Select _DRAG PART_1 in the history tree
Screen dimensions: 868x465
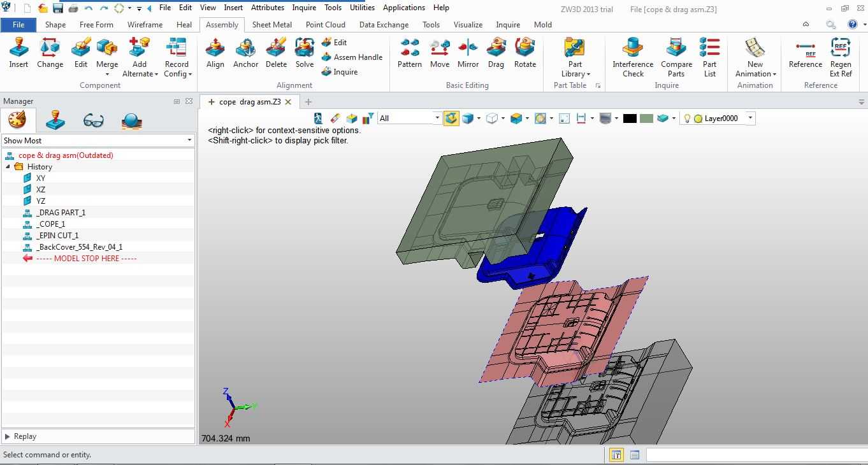click(x=61, y=212)
